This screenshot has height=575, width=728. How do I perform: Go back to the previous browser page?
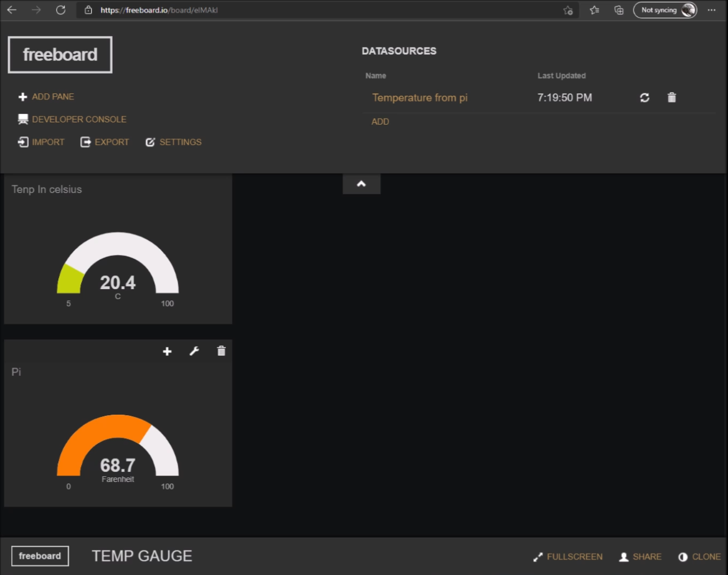pyautogui.click(x=12, y=10)
